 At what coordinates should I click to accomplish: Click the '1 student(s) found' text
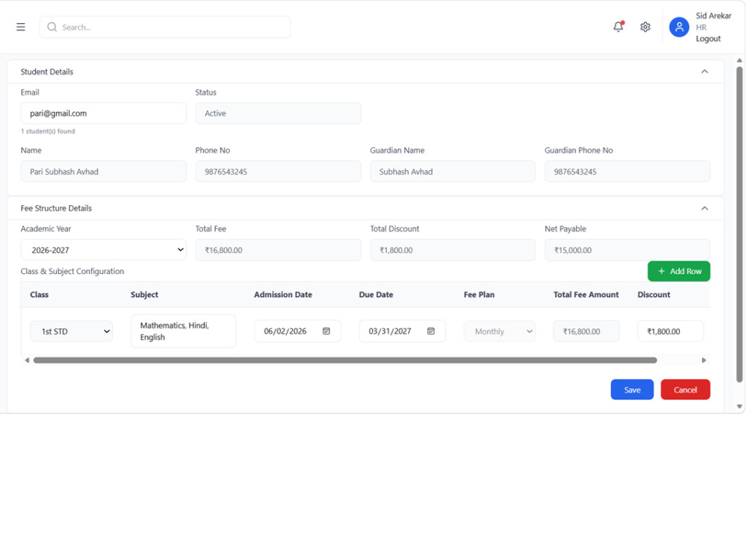(x=48, y=131)
